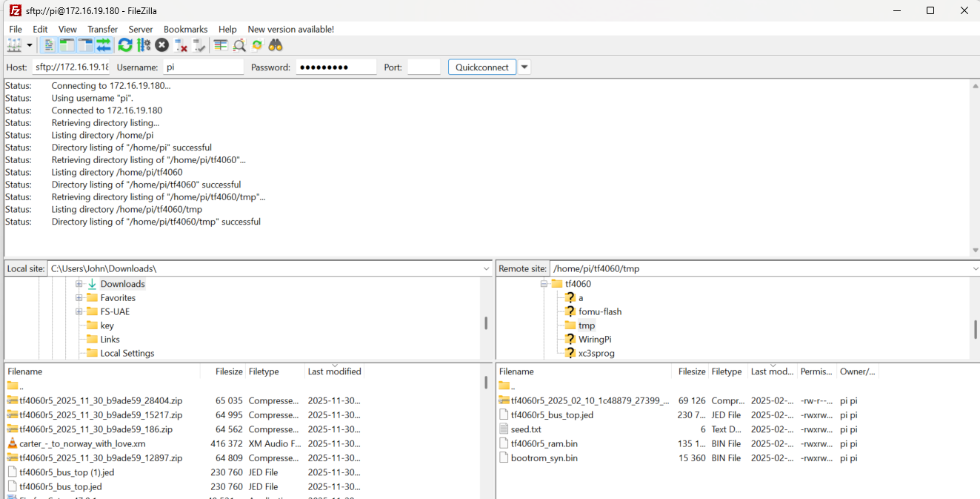The width and height of the screenshot is (980, 499).
Task: Disconnect from the current server
Action: [x=180, y=45]
